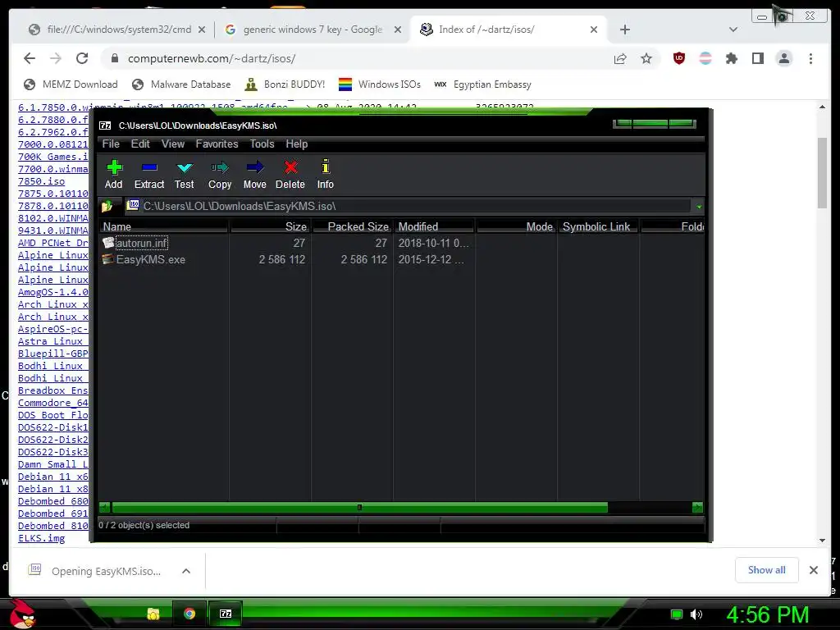840x630 pixels.
Task: Switch to the generic windows 7 key tab
Action: coord(313,30)
